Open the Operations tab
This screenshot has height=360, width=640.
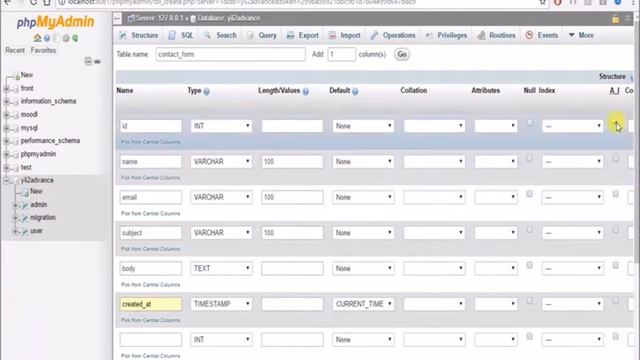393,36
